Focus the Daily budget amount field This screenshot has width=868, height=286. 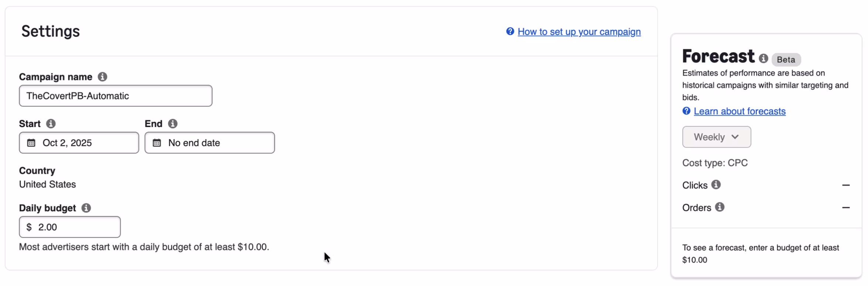[x=74, y=227]
